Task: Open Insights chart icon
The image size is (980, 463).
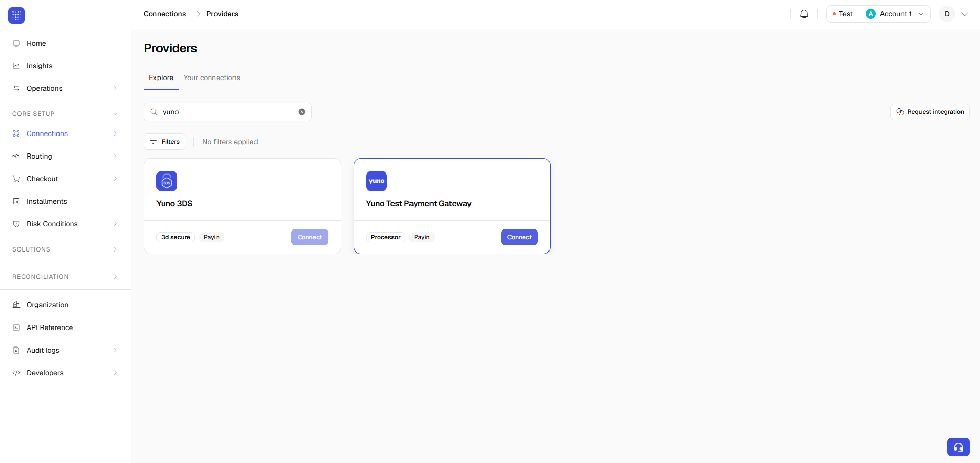Action: point(16,66)
